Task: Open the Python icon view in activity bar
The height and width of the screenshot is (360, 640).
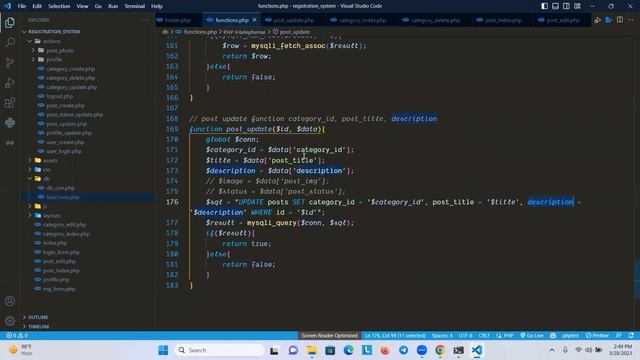Action: (x=10, y=122)
